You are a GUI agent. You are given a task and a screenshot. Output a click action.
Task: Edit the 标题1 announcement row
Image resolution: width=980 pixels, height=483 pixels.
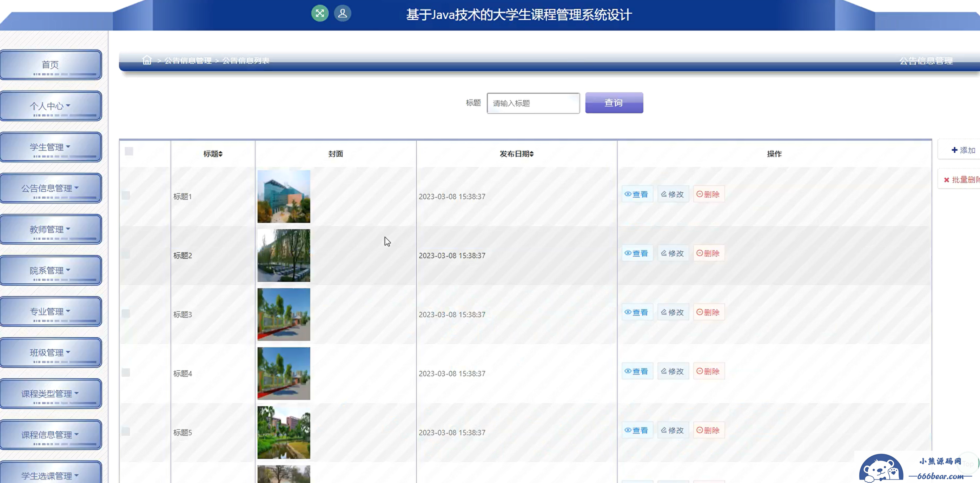click(x=673, y=194)
